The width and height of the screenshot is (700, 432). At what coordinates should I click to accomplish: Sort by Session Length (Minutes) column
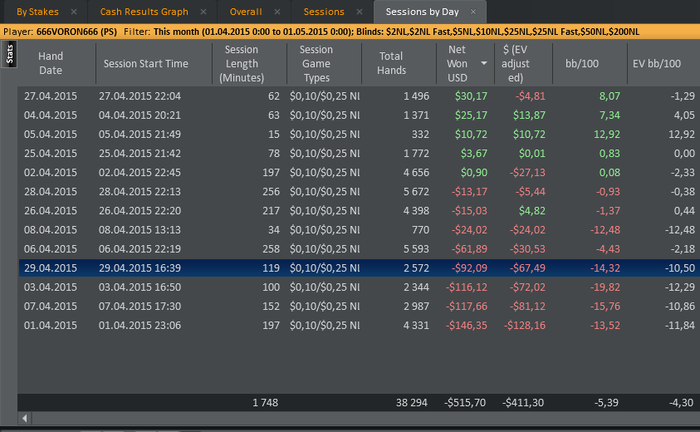click(x=242, y=63)
